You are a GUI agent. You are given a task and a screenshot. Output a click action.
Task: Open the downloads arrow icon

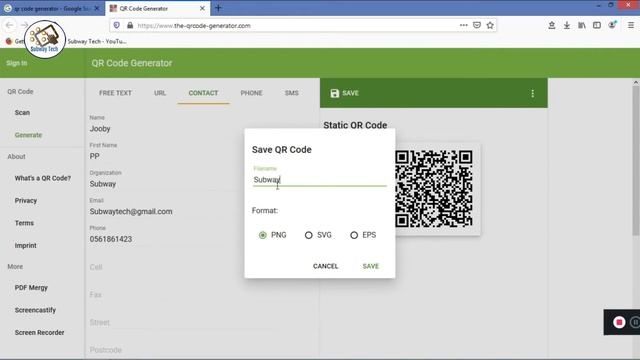(x=567, y=25)
